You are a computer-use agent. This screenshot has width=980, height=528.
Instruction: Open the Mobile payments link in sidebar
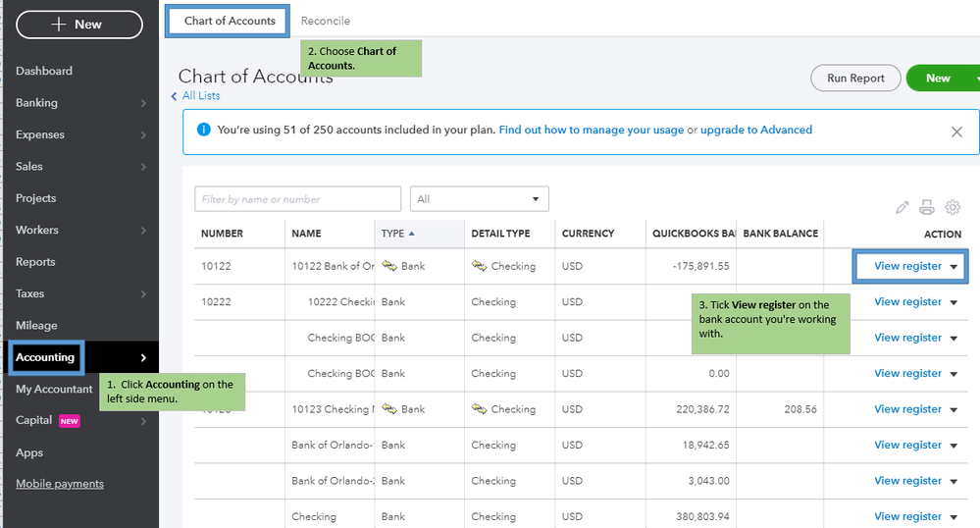point(60,484)
